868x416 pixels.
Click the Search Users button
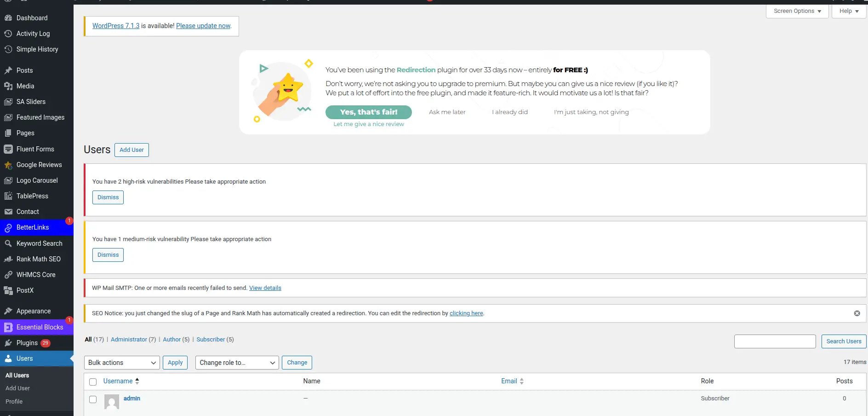844,341
